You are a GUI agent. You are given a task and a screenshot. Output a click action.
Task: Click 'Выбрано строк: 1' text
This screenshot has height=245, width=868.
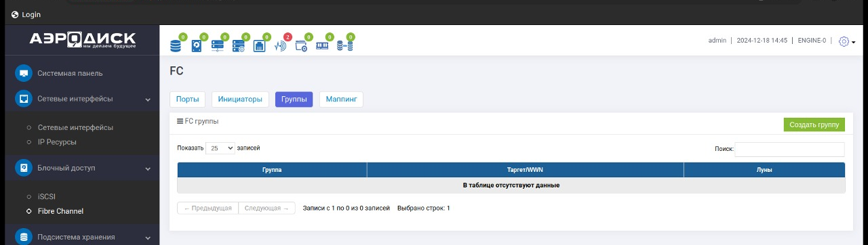(x=424, y=208)
